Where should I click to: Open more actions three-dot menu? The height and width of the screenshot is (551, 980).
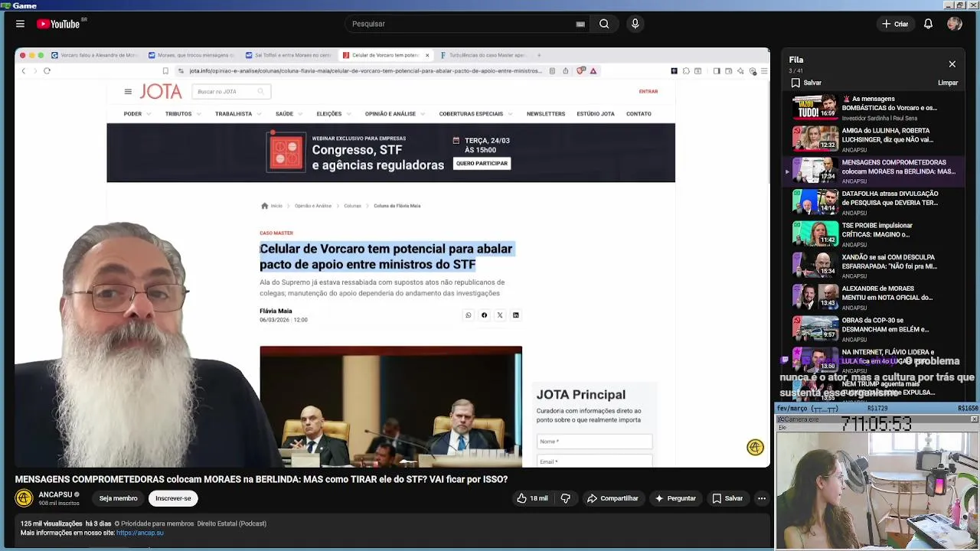pos(762,498)
